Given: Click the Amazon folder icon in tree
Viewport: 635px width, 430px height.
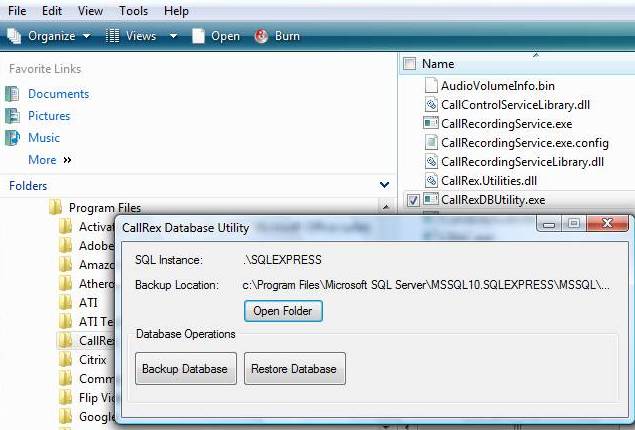Looking at the screenshot, I should click(x=65, y=265).
